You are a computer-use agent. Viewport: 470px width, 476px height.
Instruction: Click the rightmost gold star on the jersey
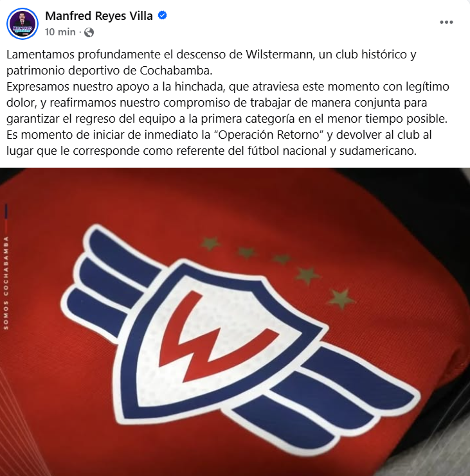point(341,299)
